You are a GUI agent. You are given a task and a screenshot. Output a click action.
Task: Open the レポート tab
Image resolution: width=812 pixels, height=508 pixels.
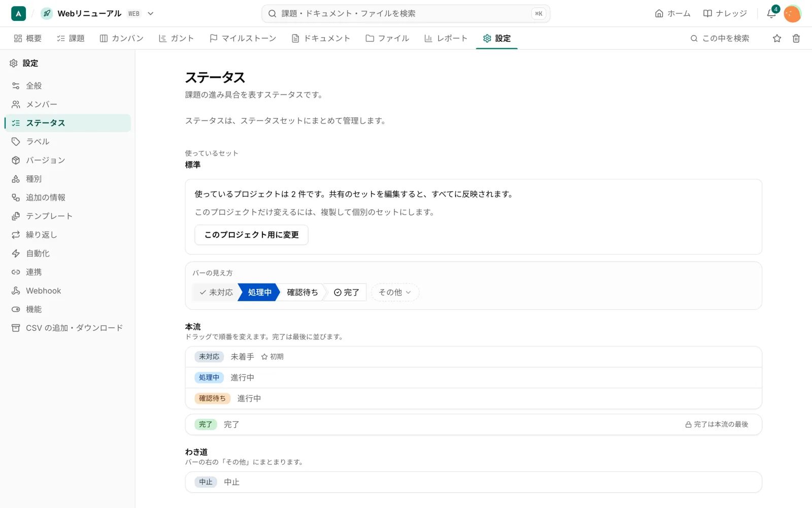pos(446,38)
